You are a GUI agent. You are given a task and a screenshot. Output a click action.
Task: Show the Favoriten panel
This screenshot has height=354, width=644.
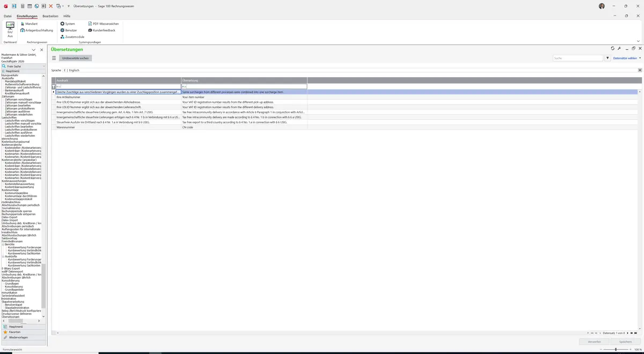pos(23,332)
